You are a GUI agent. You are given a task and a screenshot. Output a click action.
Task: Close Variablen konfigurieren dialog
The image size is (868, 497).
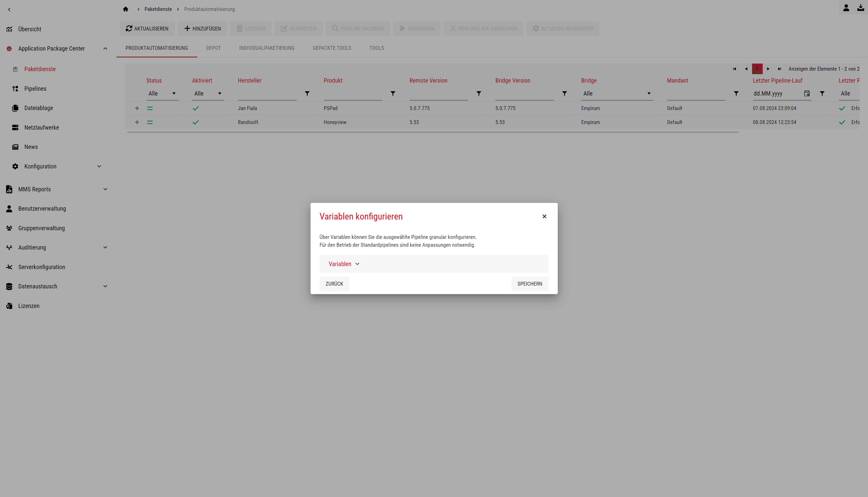tap(545, 216)
